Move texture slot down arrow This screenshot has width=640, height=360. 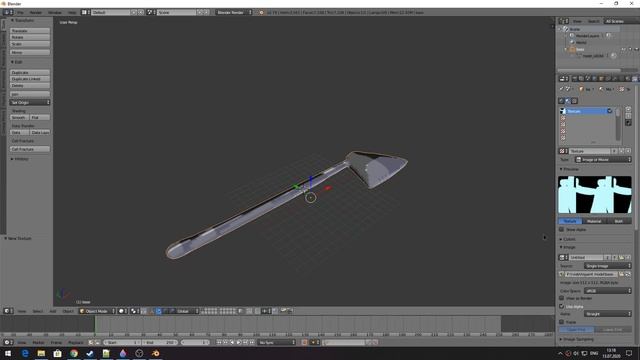(x=628, y=116)
